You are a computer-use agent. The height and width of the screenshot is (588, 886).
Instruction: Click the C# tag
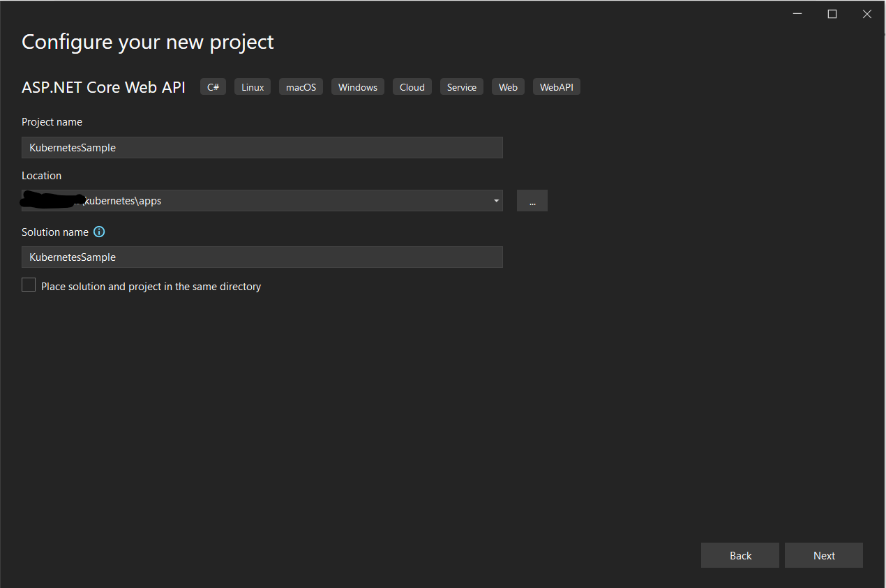point(213,87)
